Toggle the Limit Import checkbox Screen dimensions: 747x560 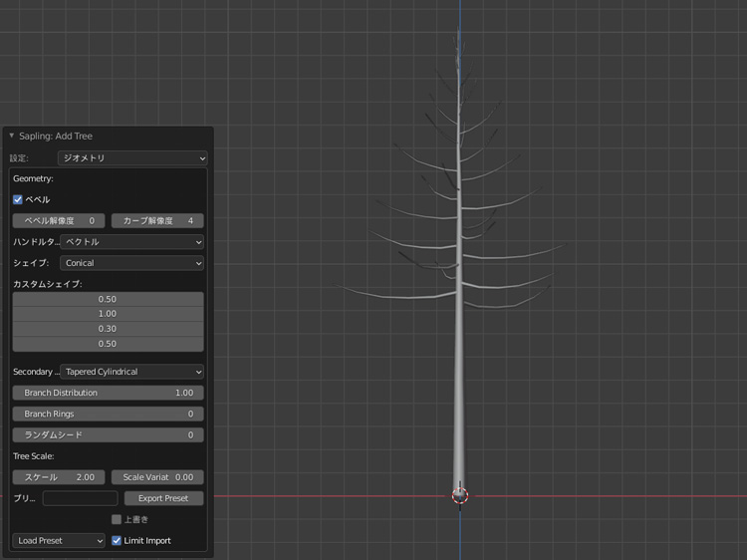tap(117, 540)
